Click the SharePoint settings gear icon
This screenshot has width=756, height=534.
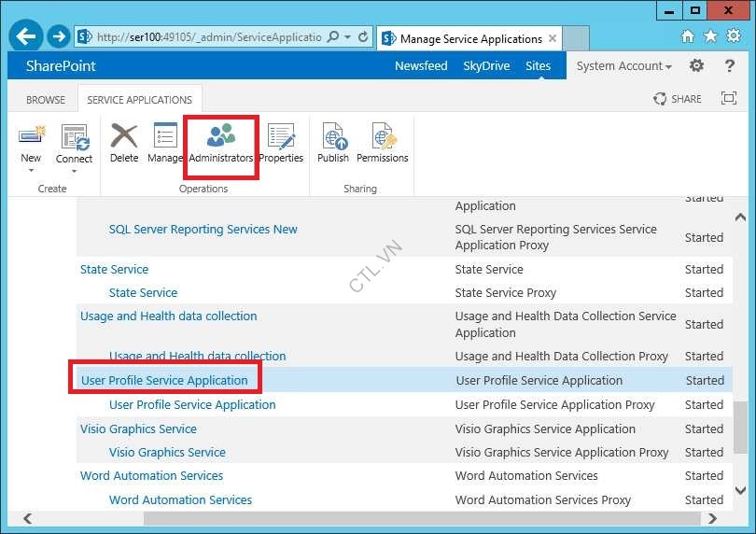pyautogui.click(x=696, y=66)
